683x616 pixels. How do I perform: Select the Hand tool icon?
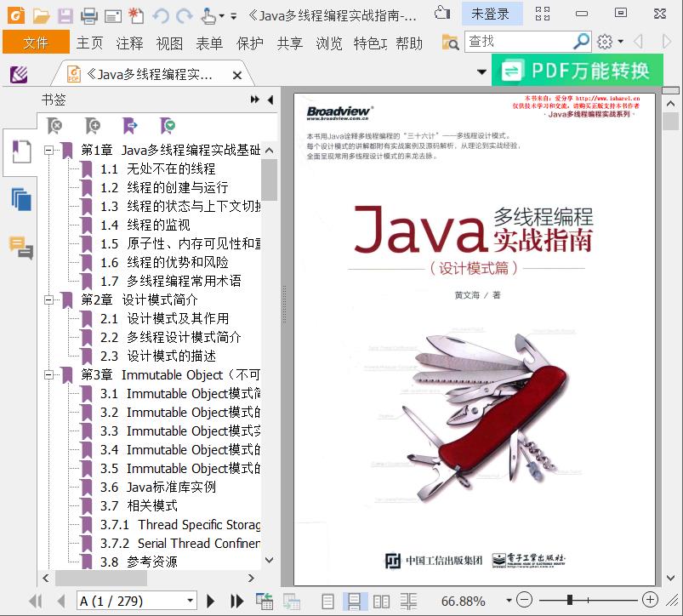208,16
